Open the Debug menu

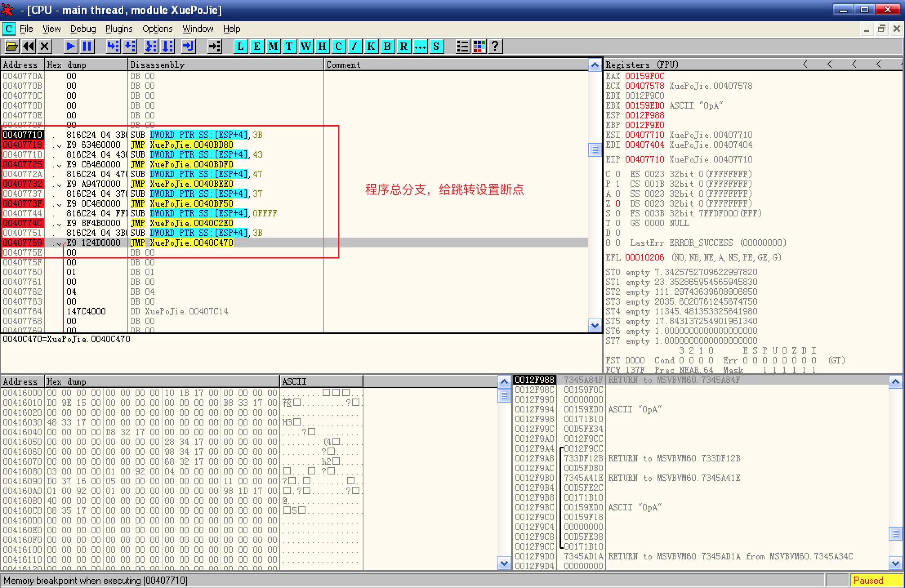pos(83,29)
